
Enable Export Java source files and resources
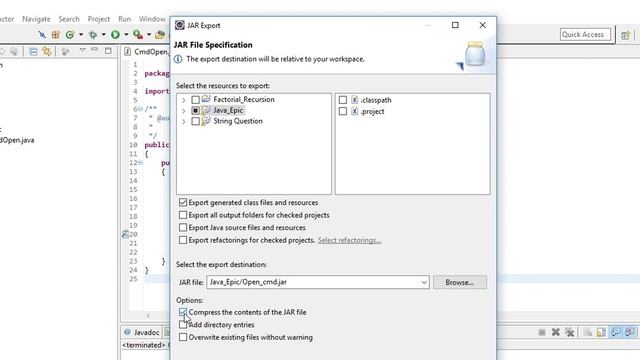(x=183, y=227)
